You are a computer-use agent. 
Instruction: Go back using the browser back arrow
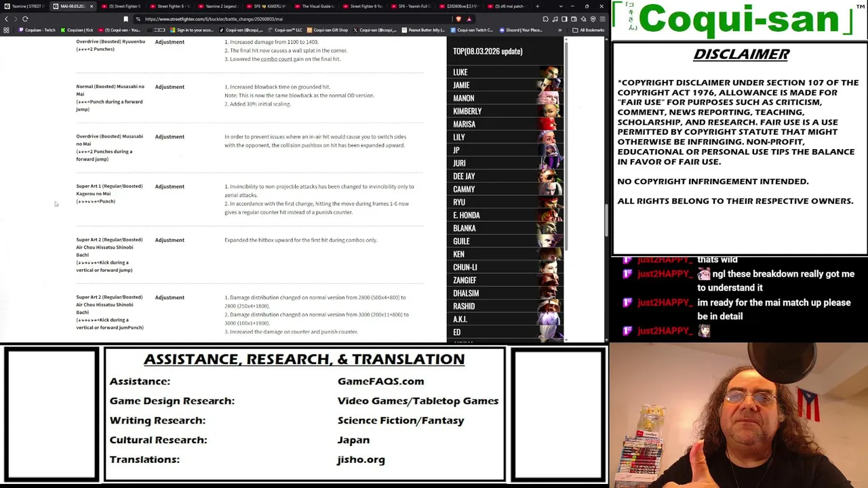click(x=6, y=19)
